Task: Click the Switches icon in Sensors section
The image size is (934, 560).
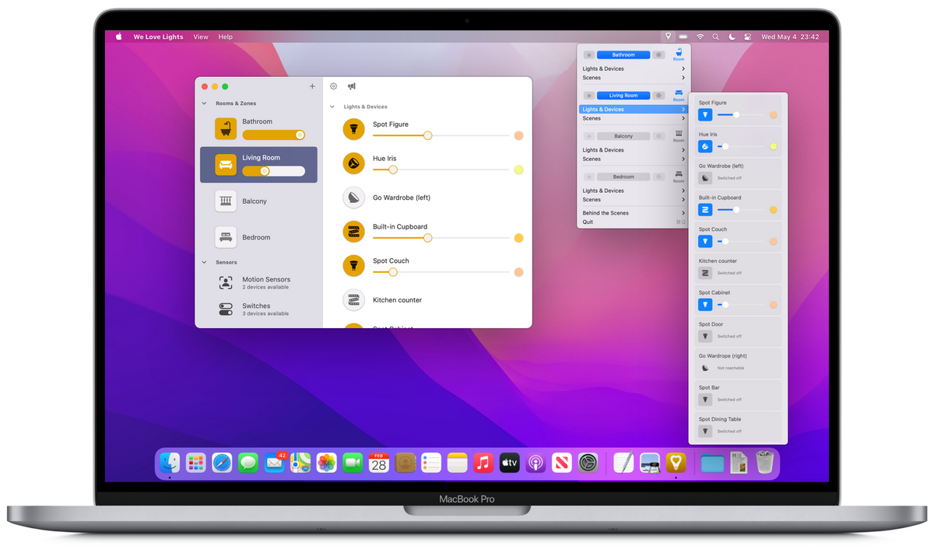Action: 226,309
